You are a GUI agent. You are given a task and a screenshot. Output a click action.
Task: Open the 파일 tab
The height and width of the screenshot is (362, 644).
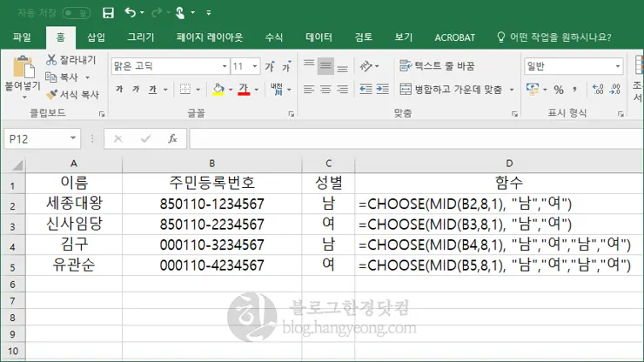point(22,37)
